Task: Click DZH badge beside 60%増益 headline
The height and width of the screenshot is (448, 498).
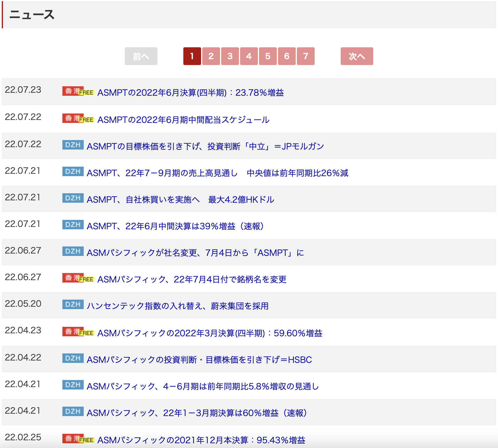Action: (73, 411)
